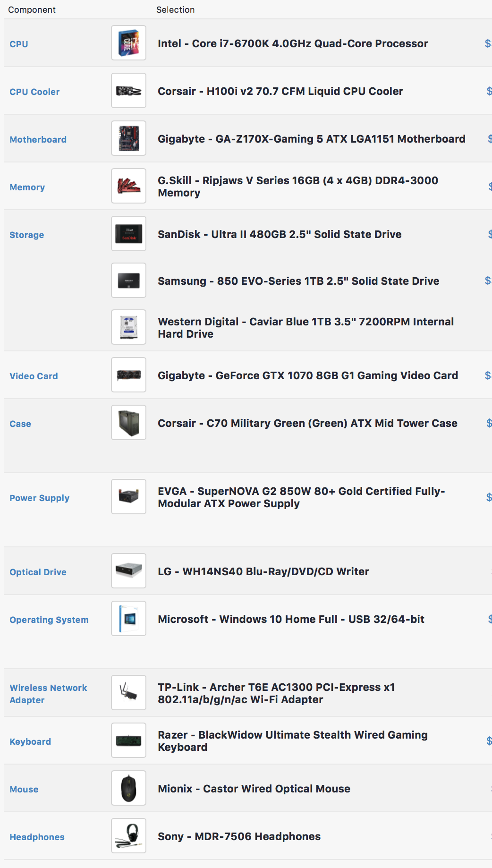Click the G.Skill Ripjaws memory thumbnail

[x=128, y=186]
